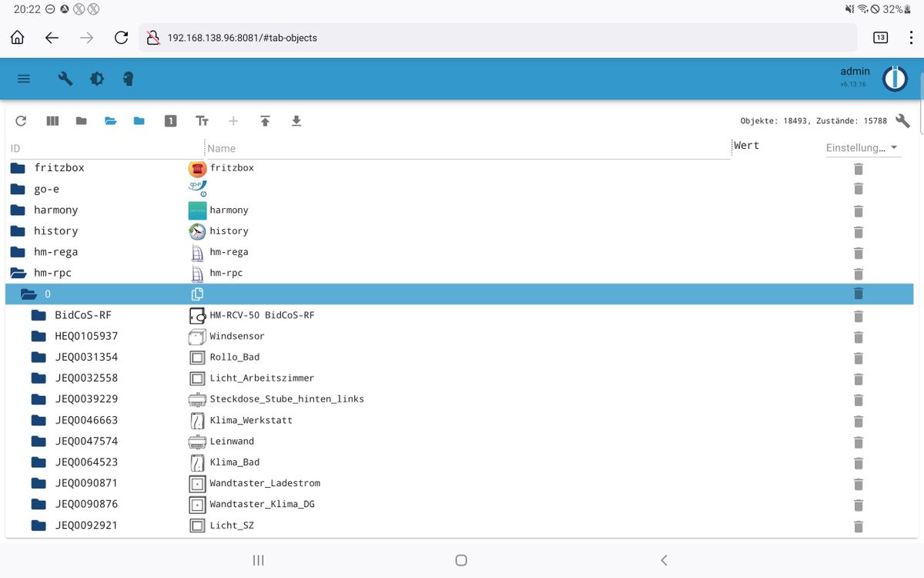Image resolution: width=924 pixels, height=578 pixels.
Task: Download objects as JSON file
Action: [x=296, y=121]
